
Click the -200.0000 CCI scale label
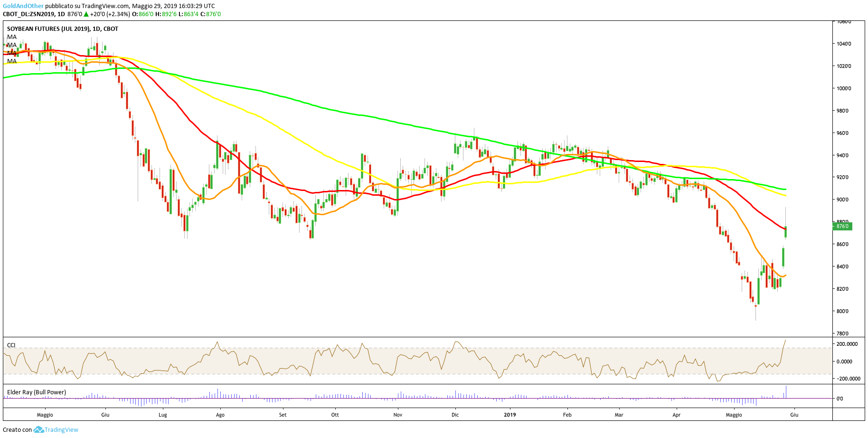tap(849, 379)
